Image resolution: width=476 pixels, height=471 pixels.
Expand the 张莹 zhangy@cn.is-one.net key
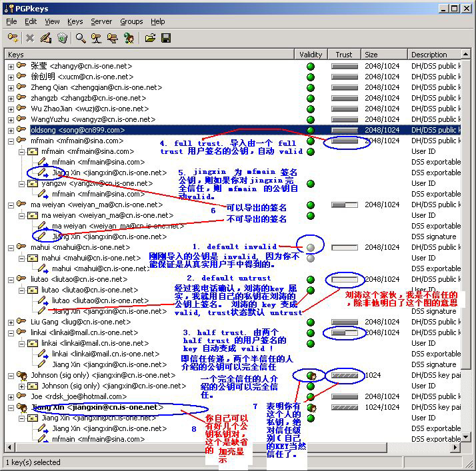(x=11, y=67)
